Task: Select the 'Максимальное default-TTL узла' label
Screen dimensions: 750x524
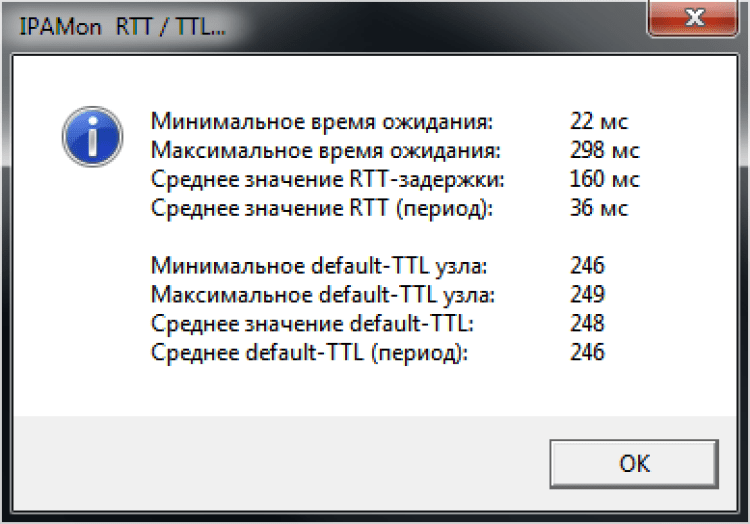Action: coord(323,295)
